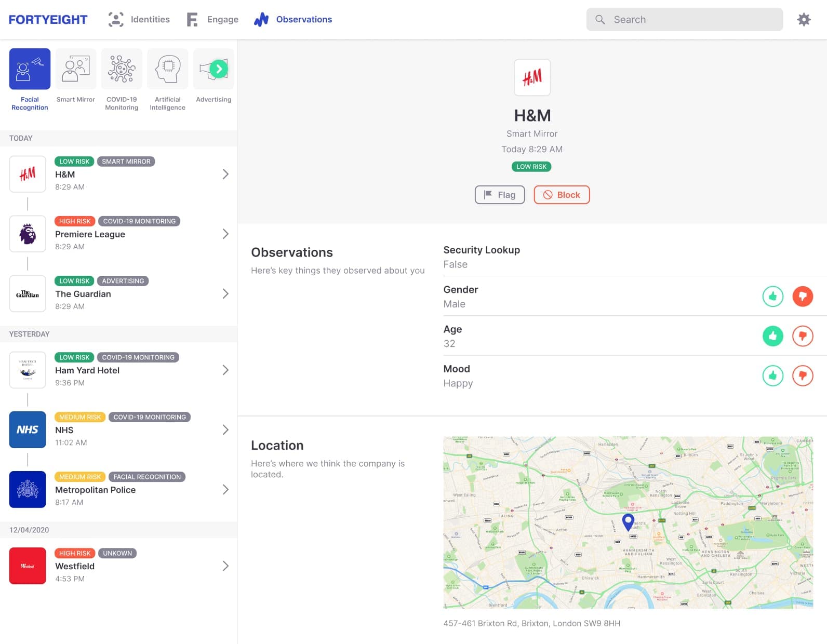Click the 'Metropolitan Police' entry name
Image resolution: width=827 pixels, height=644 pixels.
click(x=95, y=490)
